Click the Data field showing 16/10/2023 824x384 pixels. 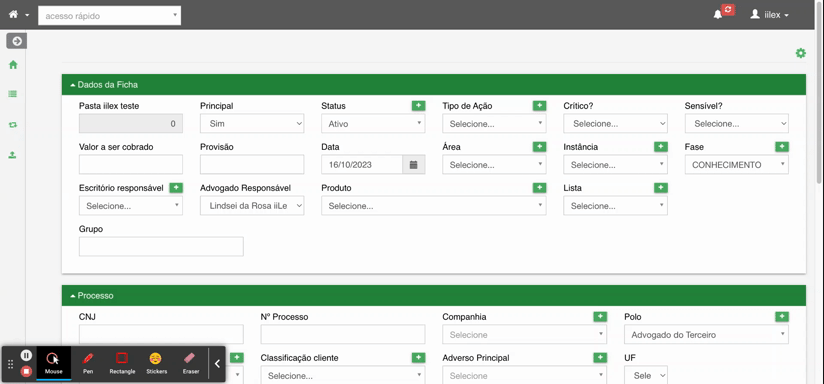(x=362, y=165)
